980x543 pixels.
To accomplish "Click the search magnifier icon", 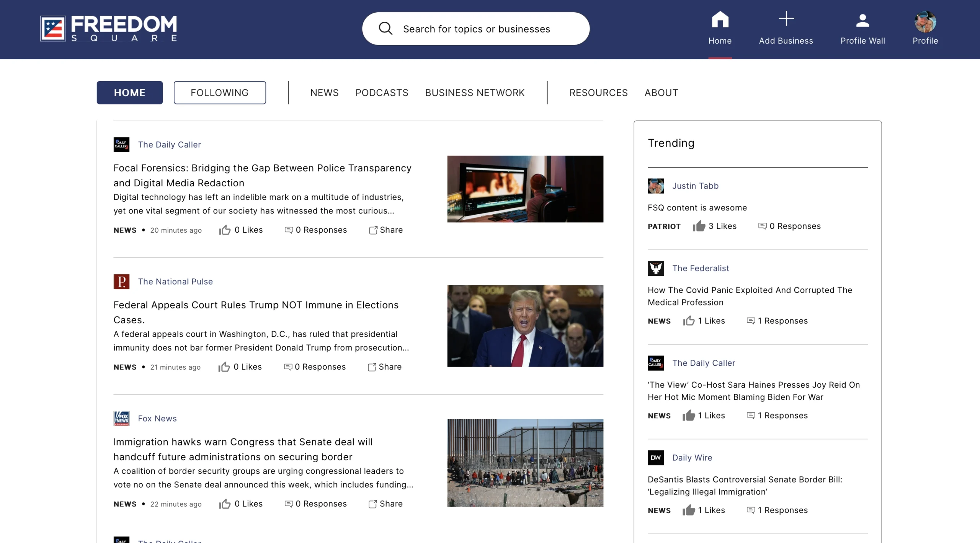I will [385, 29].
